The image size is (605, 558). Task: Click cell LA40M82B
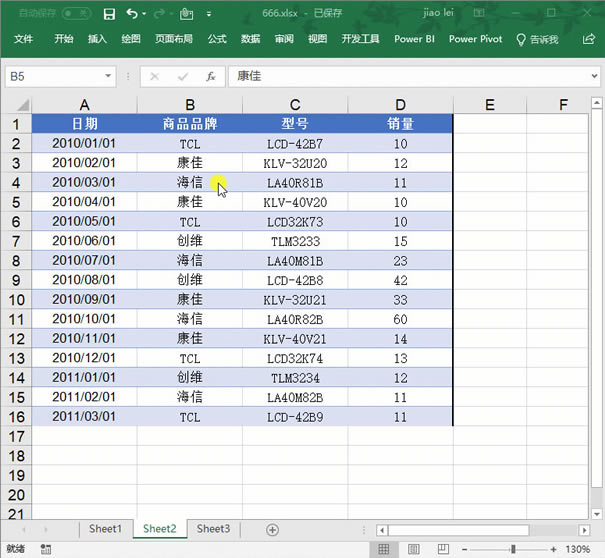[x=295, y=397]
